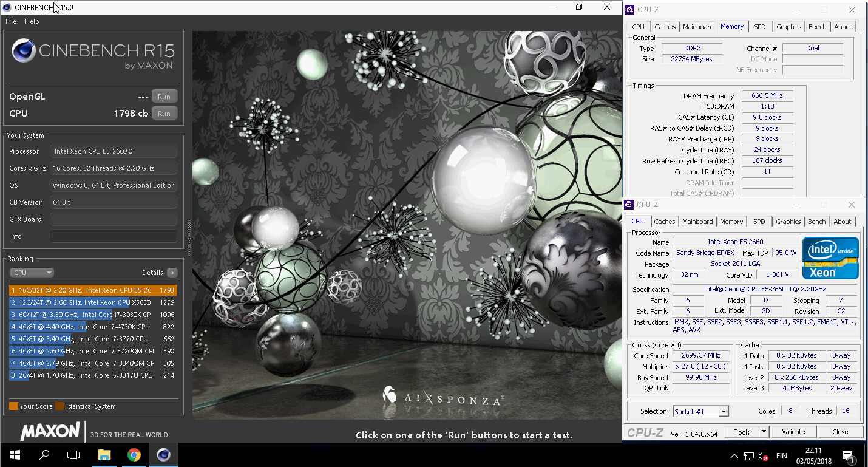Select ranking row Xeon X5650 1279
Screen dimensions: 868x467
pos(93,302)
